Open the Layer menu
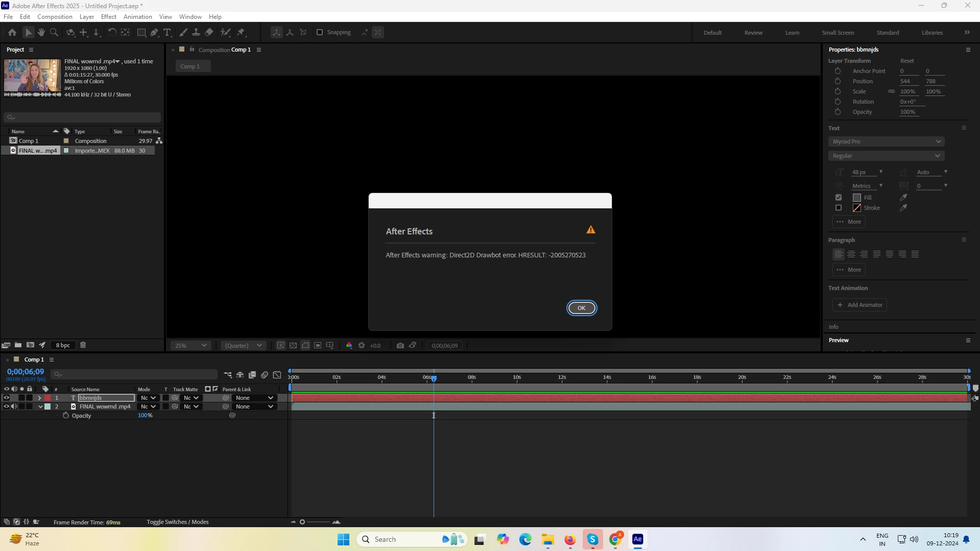980x551 pixels. (x=87, y=17)
